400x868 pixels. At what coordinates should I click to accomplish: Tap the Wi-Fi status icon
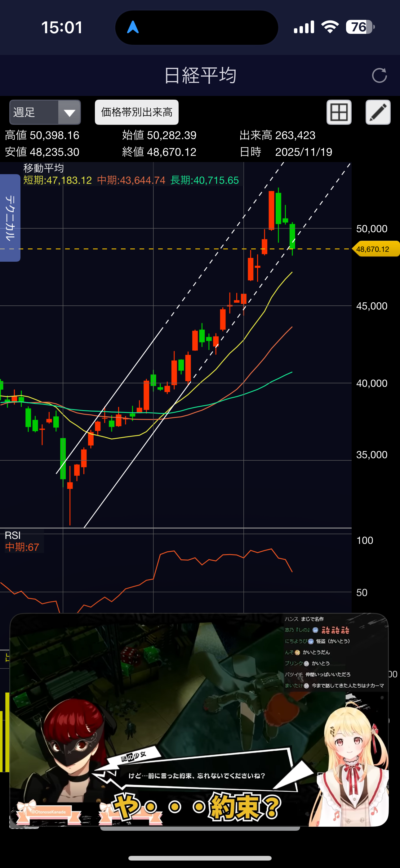tap(330, 27)
